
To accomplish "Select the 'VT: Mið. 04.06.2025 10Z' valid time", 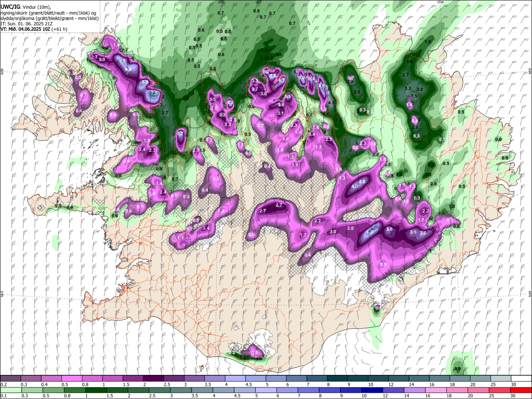I will pos(26,29).
